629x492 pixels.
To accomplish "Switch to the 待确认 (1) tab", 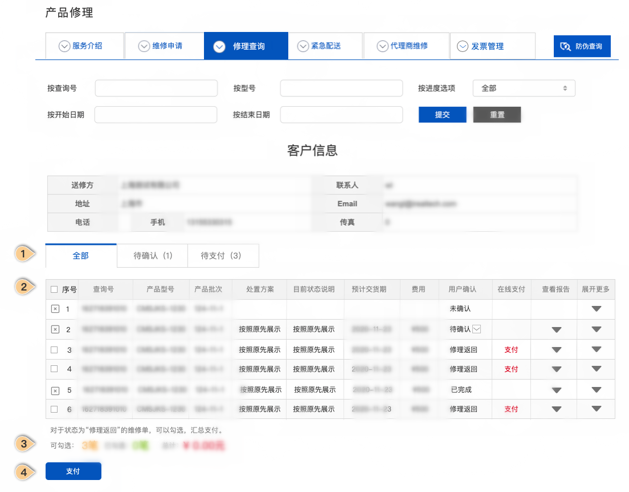I will (x=153, y=256).
